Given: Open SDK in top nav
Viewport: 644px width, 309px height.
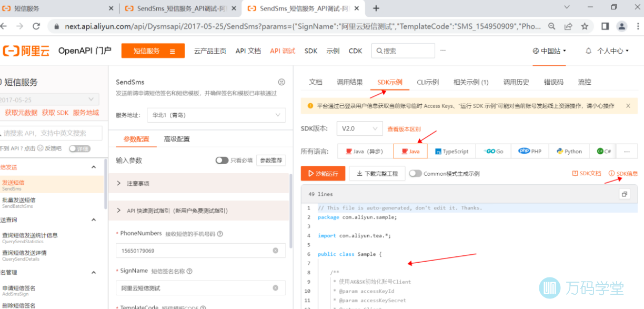Looking at the screenshot, I should click(x=311, y=51).
